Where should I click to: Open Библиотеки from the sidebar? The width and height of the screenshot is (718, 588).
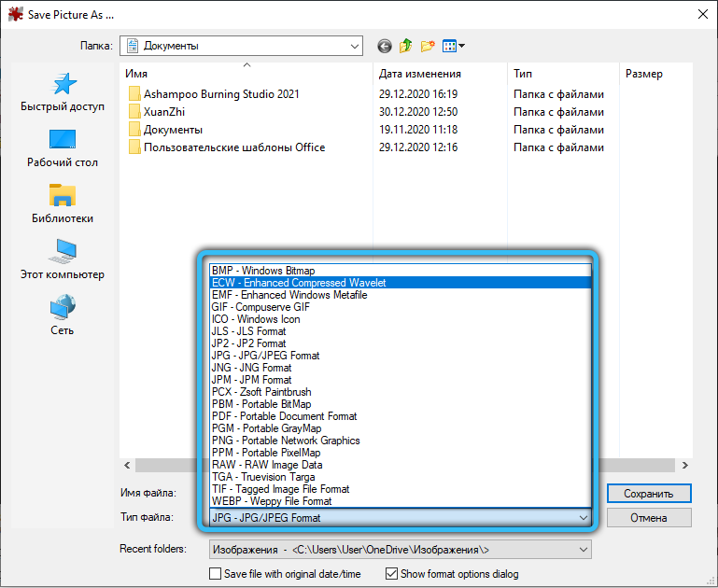[x=63, y=204]
